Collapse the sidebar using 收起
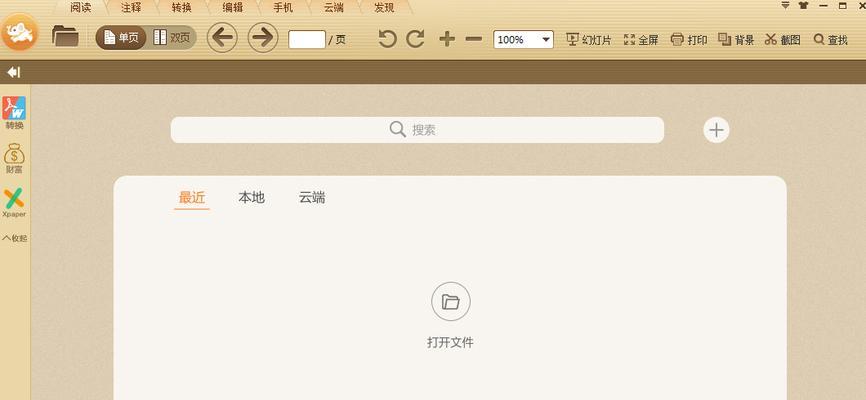The height and width of the screenshot is (400, 866). pos(14,238)
